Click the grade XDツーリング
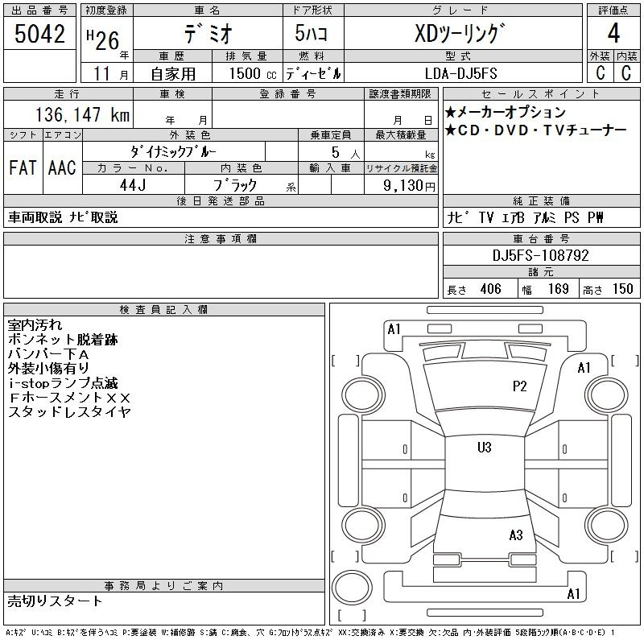 (461, 34)
